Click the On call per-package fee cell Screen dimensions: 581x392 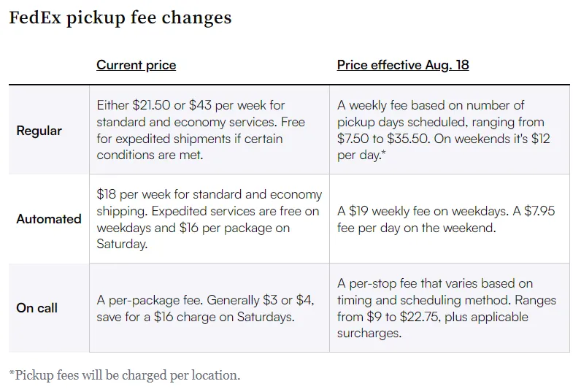(209, 308)
